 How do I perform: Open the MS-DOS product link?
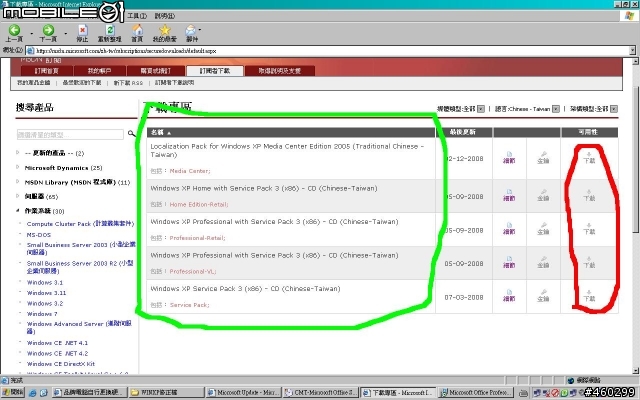coord(39,235)
